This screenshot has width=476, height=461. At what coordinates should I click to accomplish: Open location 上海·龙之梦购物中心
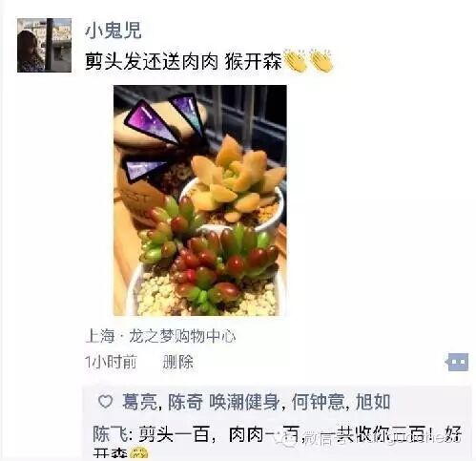click(x=160, y=336)
